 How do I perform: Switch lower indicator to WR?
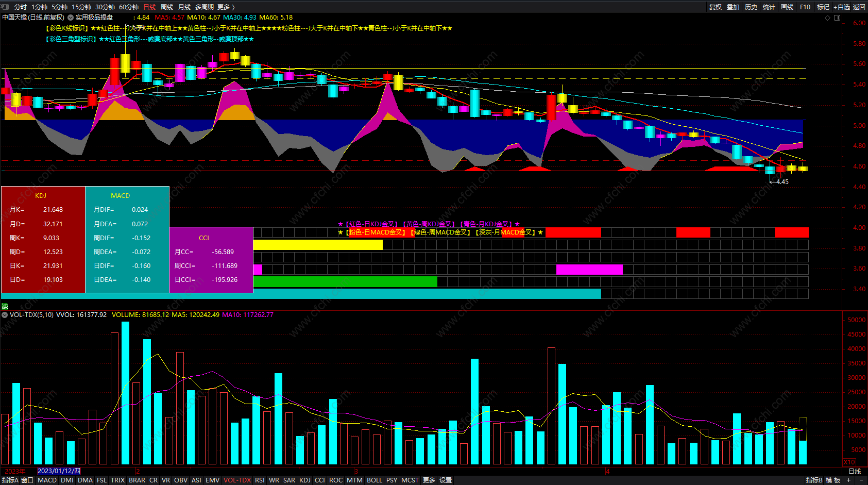(274, 480)
